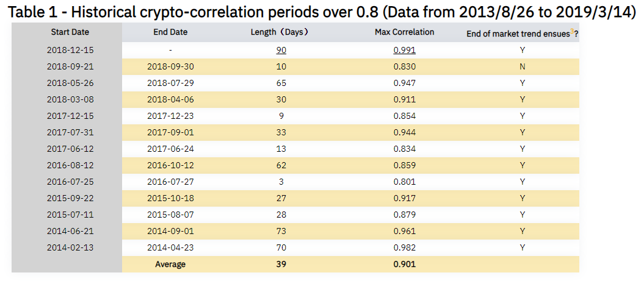Click the underlined 0.991 correlation value

coord(404,51)
